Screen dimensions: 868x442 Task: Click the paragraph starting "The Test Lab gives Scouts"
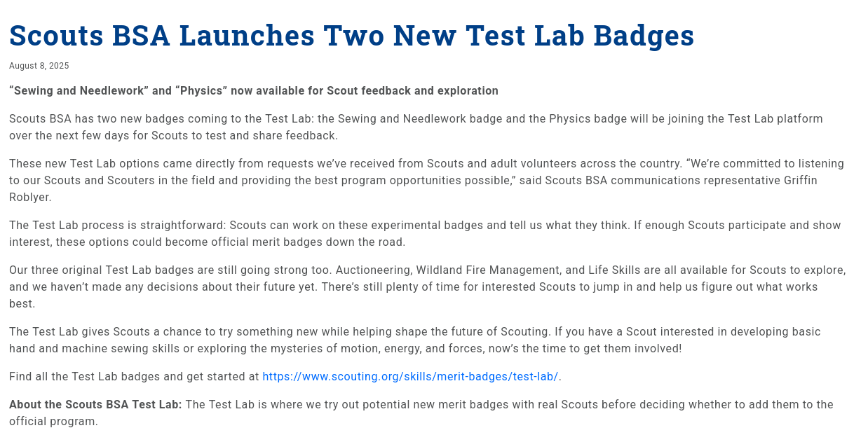coord(414,340)
